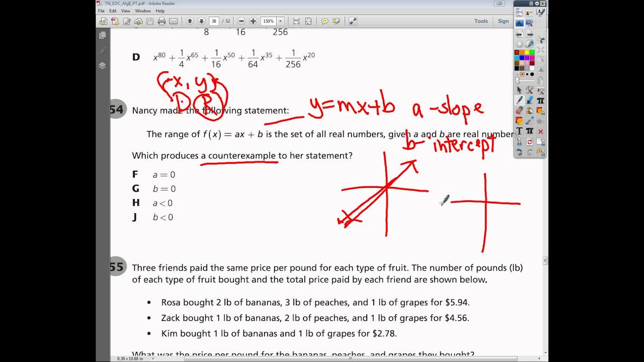Go to next page with down arrow
644x362 pixels.
tap(201, 21)
